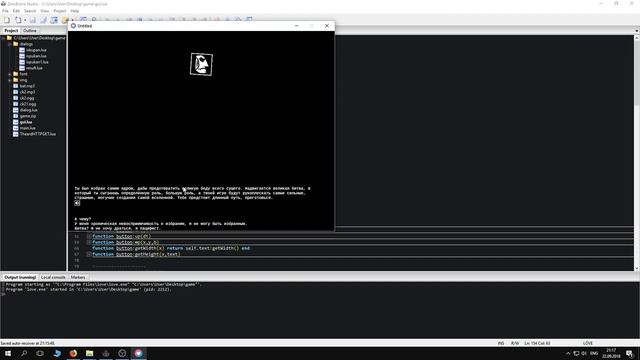
Task: Select bat.mp3 in the project tree
Action: (27, 86)
